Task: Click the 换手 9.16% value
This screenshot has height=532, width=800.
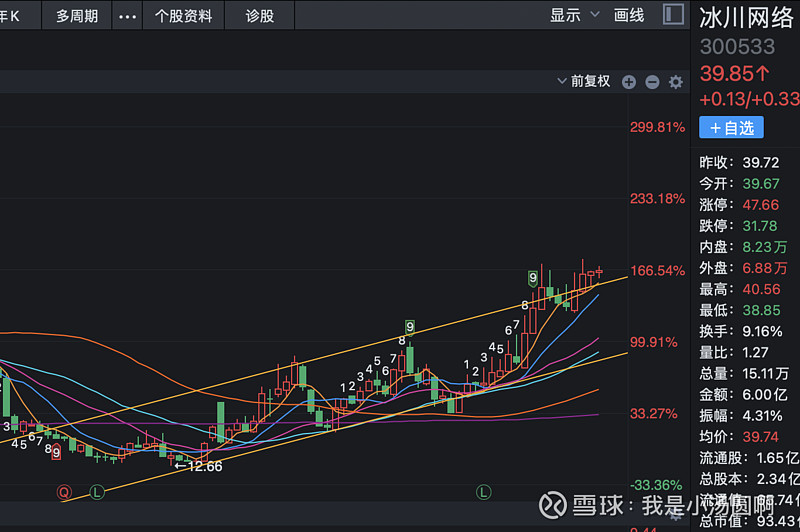Action: point(762,332)
